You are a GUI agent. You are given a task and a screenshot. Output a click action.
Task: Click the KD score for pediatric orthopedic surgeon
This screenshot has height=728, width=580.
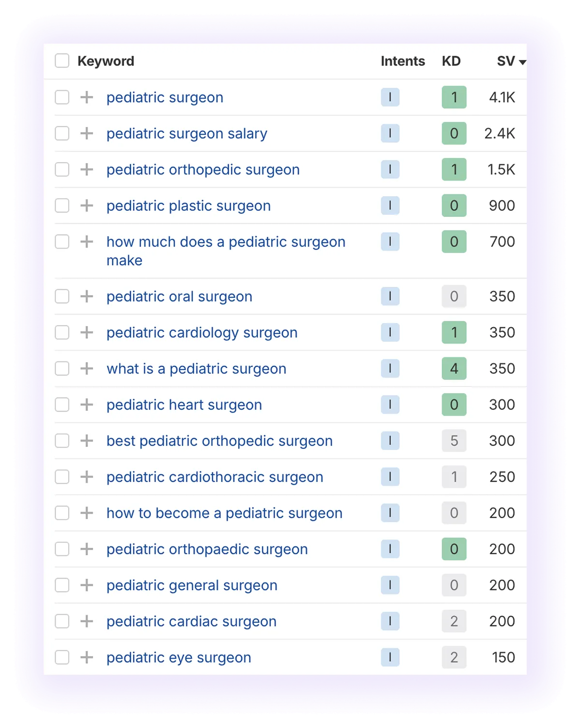(x=454, y=169)
